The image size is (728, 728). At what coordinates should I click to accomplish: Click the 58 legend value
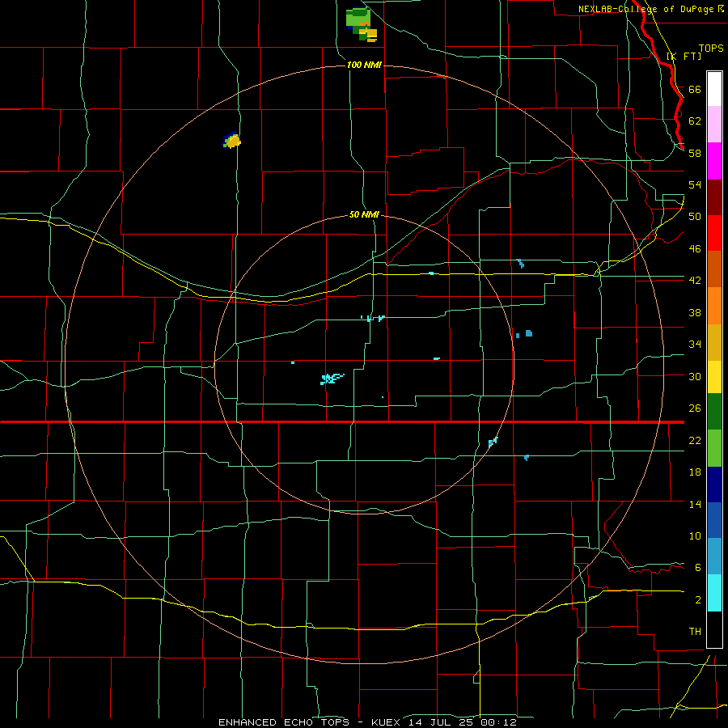(x=695, y=153)
